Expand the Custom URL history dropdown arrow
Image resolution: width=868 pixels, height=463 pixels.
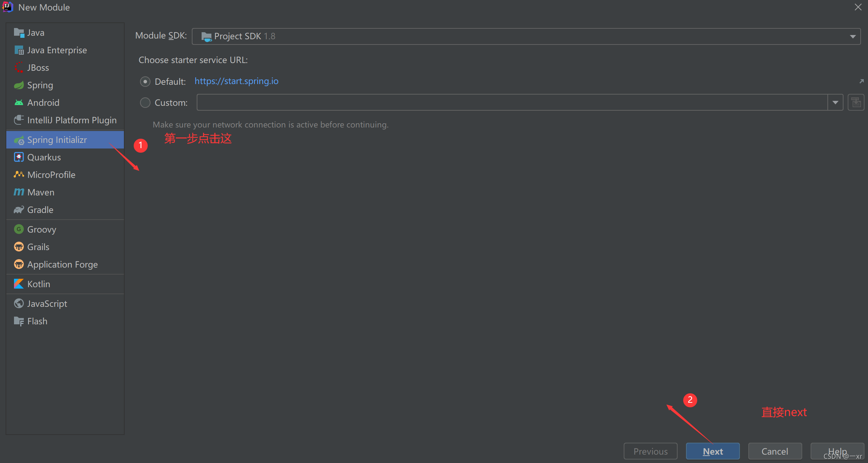pyautogui.click(x=835, y=103)
